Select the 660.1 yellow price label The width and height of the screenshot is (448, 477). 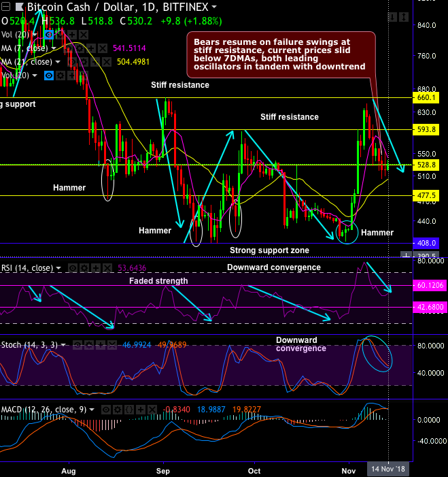click(426, 98)
